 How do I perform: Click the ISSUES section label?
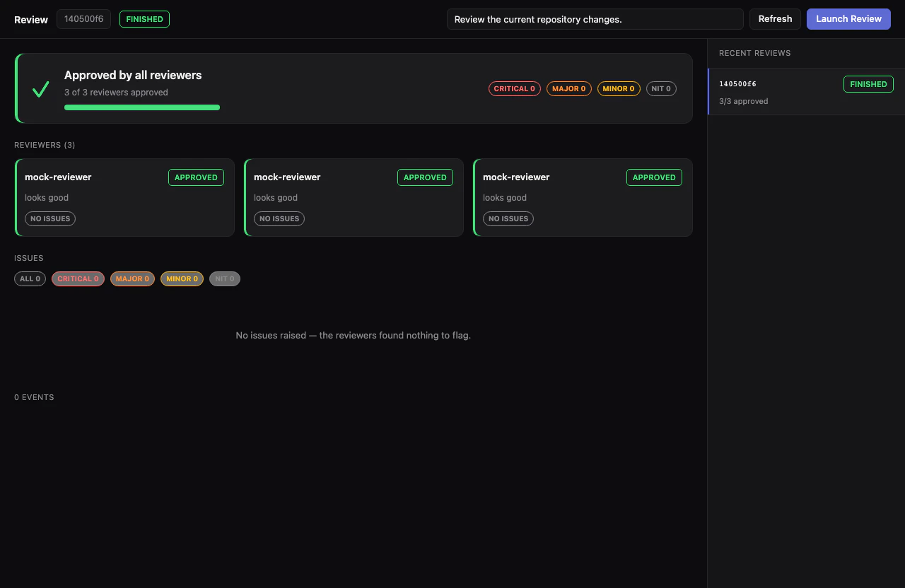click(x=29, y=258)
